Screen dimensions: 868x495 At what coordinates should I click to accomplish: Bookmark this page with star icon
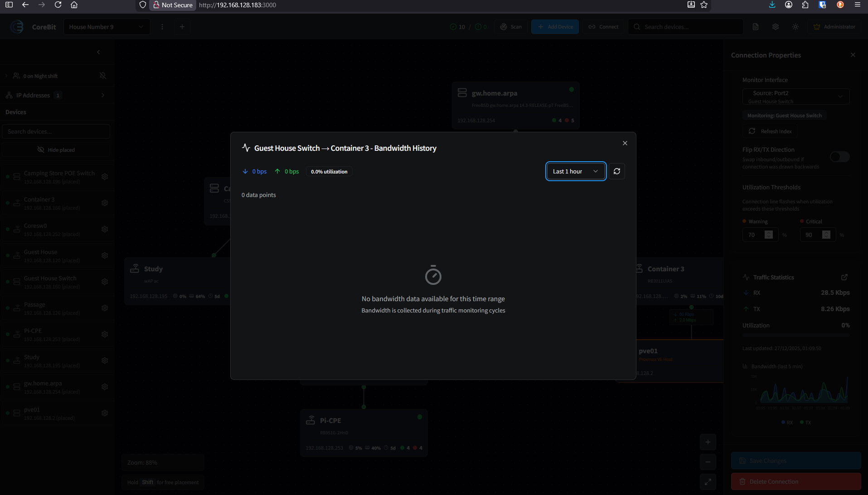704,5
